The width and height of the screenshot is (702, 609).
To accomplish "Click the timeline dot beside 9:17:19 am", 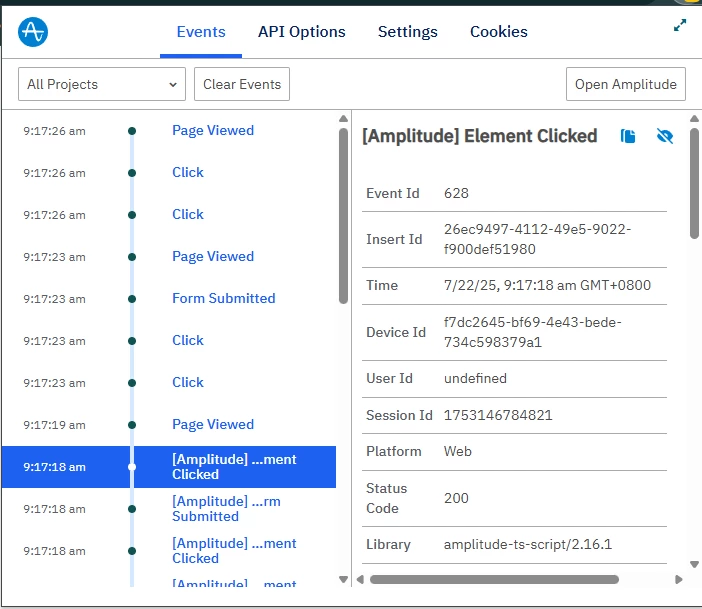I will (132, 425).
